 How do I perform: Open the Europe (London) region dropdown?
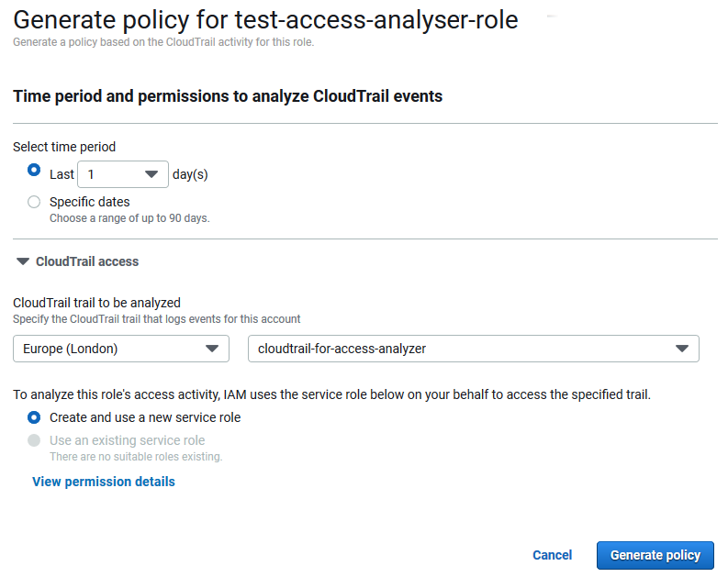120,349
